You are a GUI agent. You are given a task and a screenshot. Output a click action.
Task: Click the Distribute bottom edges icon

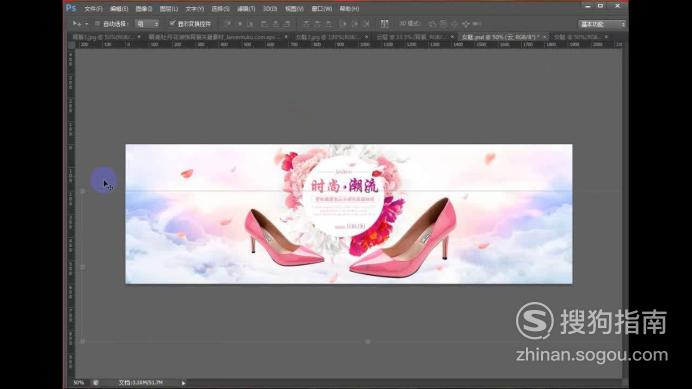(329, 24)
